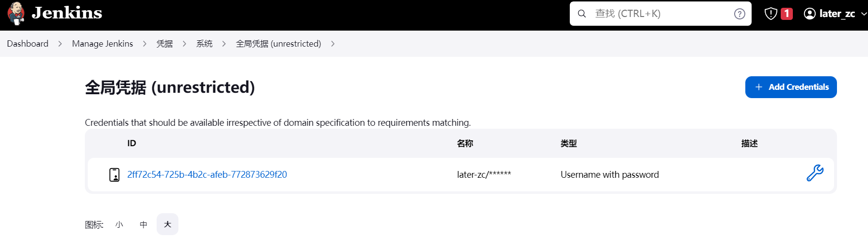Select large icon size 大
This screenshot has width=868, height=238.
tap(167, 224)
